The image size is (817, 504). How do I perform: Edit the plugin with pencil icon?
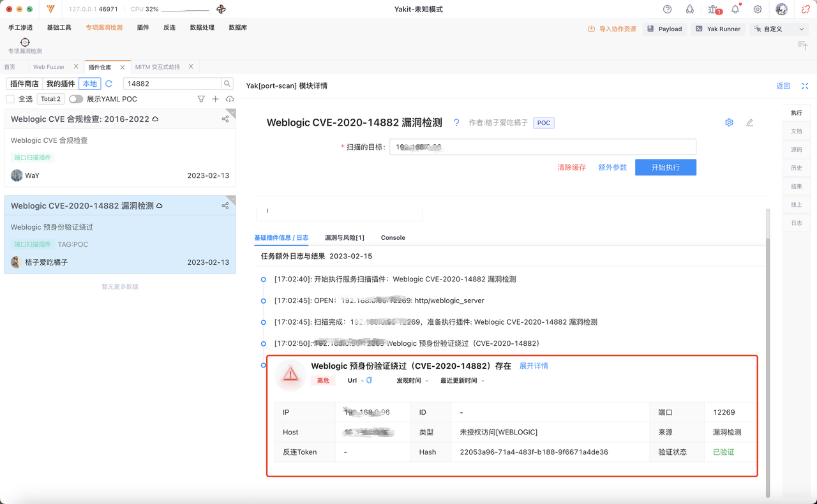point(749,122)
